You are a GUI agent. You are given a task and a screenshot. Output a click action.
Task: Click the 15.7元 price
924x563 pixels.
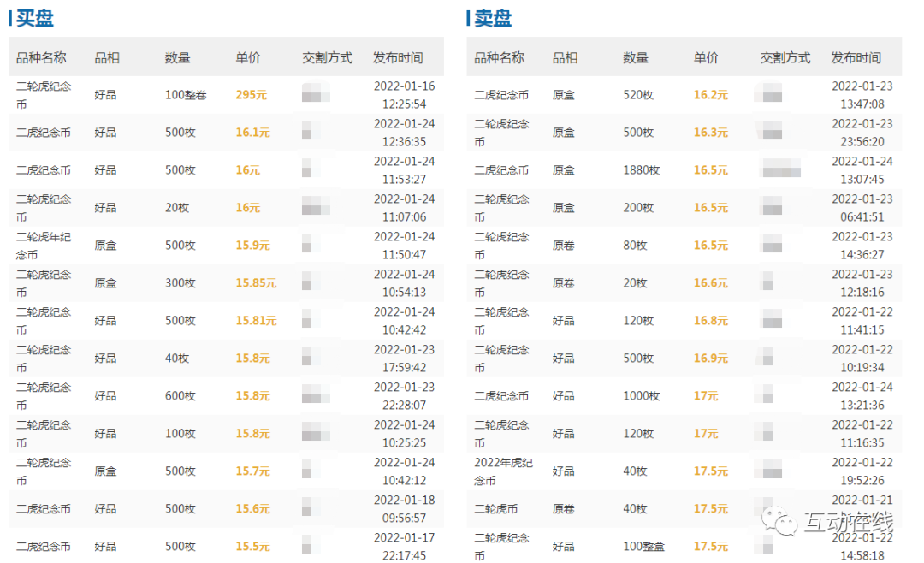coord(252,471)
